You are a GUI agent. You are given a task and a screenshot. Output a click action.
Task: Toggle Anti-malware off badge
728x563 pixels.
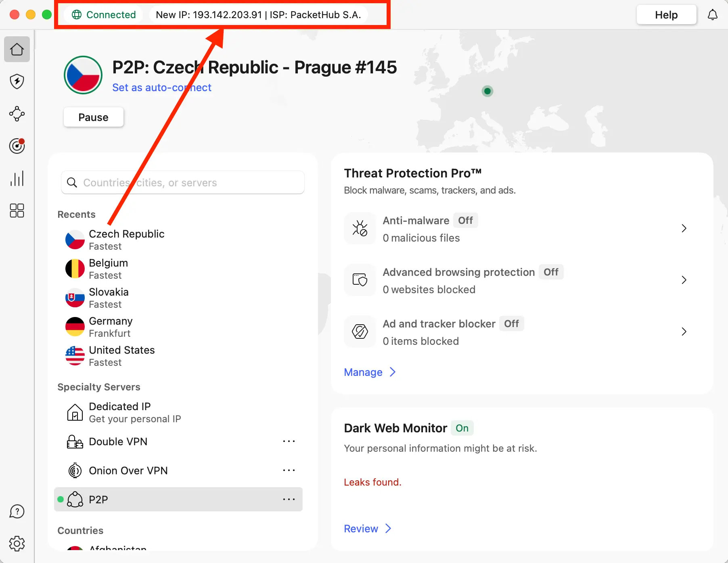(465, 220)
